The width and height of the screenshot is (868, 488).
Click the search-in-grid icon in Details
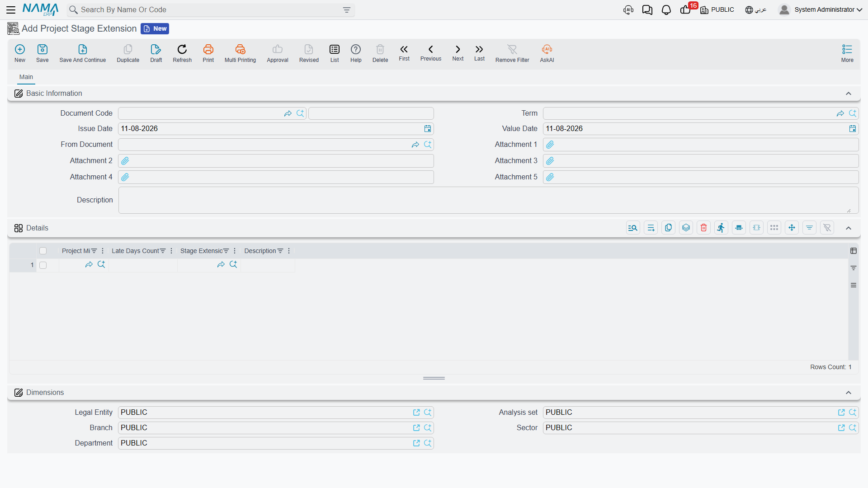[x=633, y=228]
